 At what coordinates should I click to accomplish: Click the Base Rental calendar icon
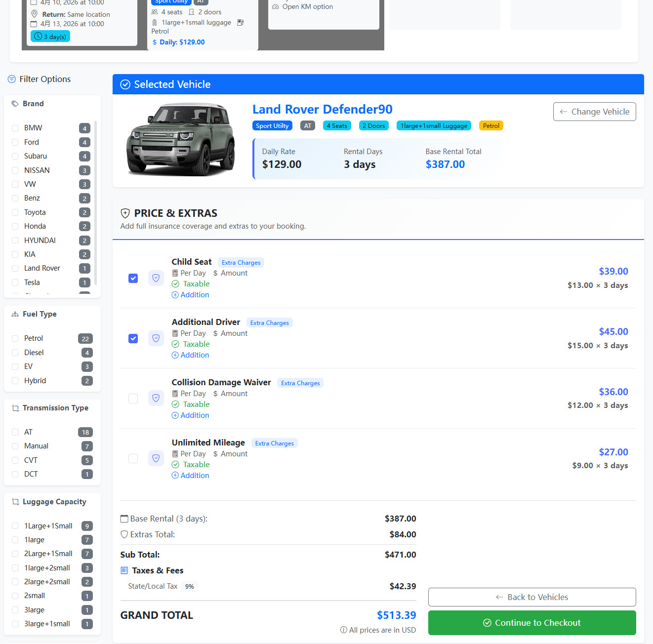[x=124, y=519]
